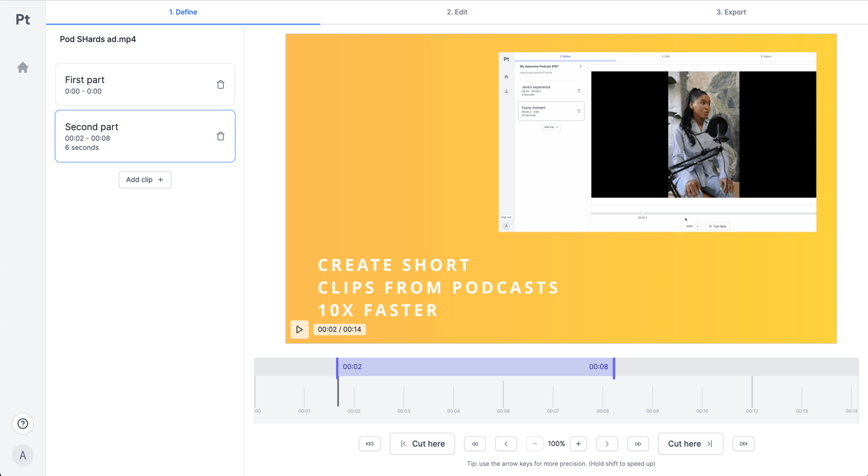The image size is (868, 476).
Task: Open the help question mark icon
Action: 23,424
